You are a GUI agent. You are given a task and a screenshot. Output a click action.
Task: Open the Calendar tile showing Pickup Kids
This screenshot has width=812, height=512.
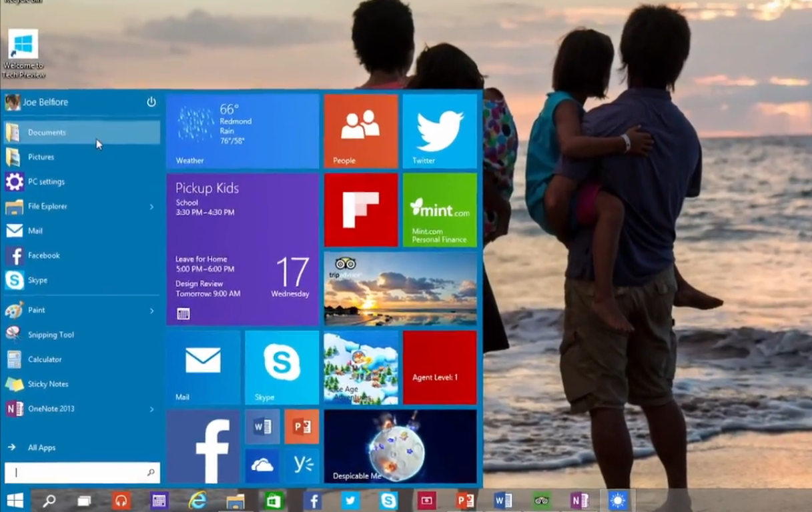point(243,249)
